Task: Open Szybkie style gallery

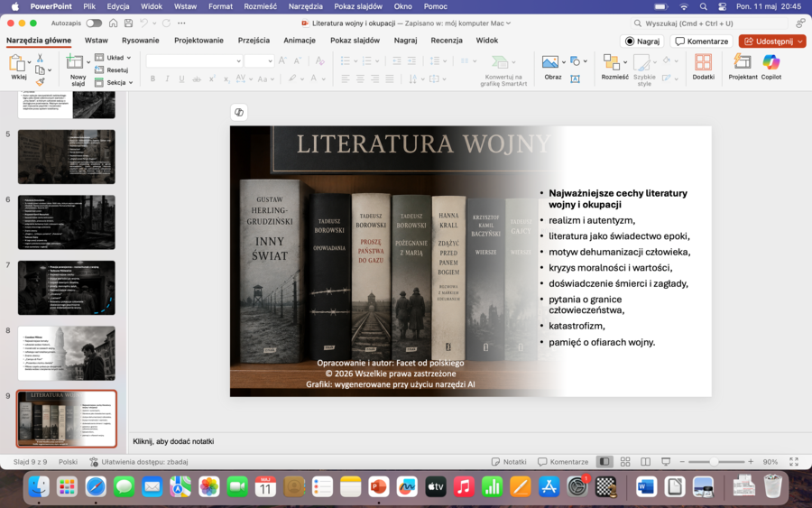Action: [642, 63]
